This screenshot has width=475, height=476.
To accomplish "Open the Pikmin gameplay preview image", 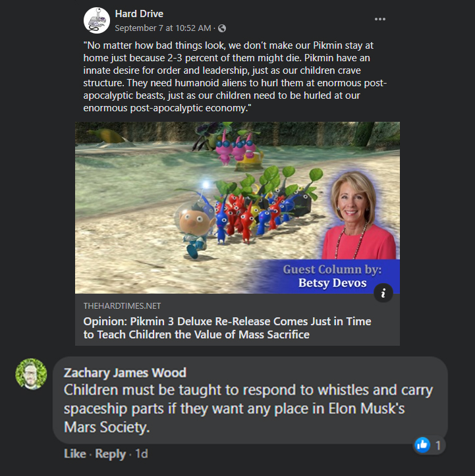I will click(237, 207).
